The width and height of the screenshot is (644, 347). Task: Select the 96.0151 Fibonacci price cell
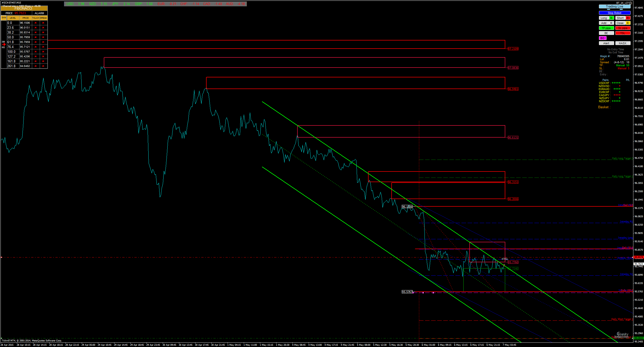(x=25, y=28)
